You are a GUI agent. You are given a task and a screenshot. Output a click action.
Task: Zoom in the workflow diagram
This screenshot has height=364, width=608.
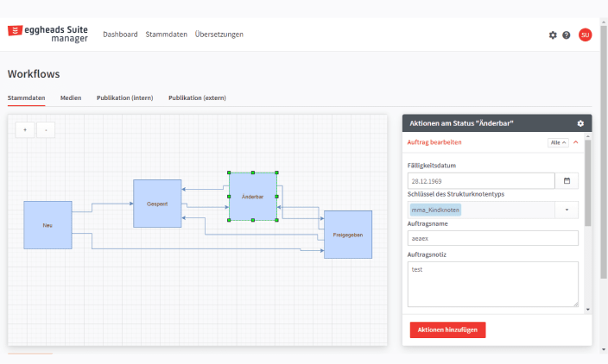24,129
